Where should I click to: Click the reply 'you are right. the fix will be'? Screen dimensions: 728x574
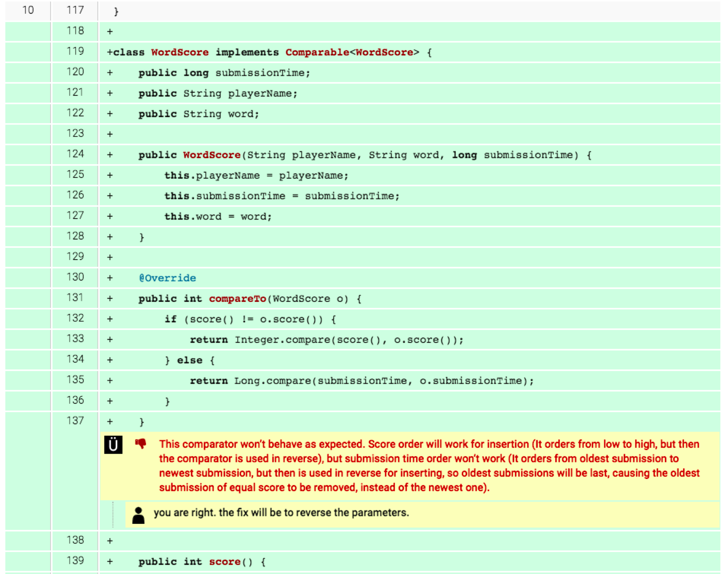[281, 513]
